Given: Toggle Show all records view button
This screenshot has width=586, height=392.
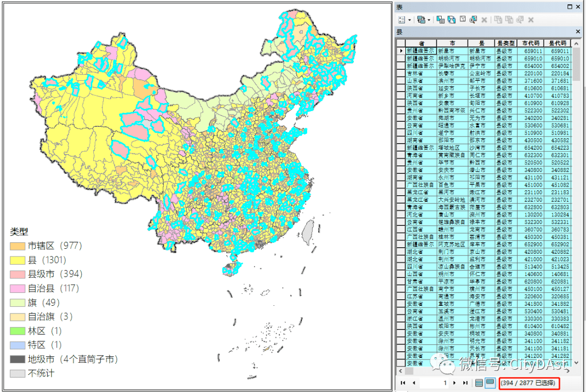Looking at the screenshot, I should point(479,383).
